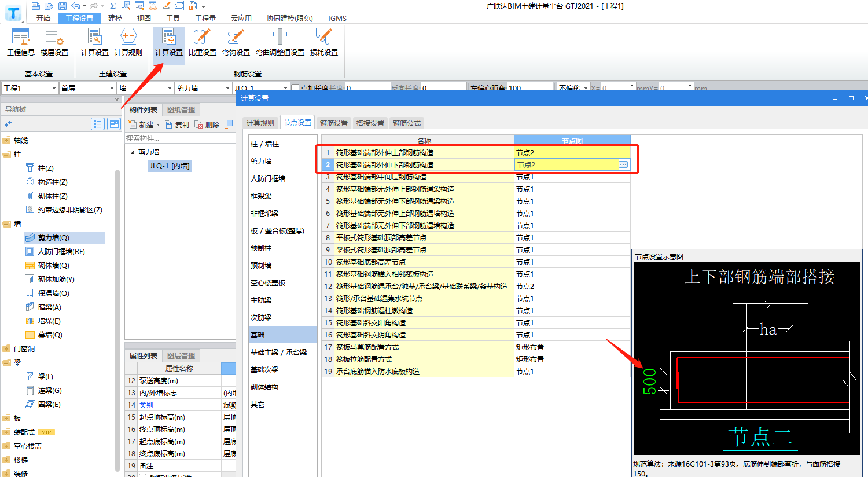
Task: Switch to 箍筋公式 tab
Action: pos(407,123)
